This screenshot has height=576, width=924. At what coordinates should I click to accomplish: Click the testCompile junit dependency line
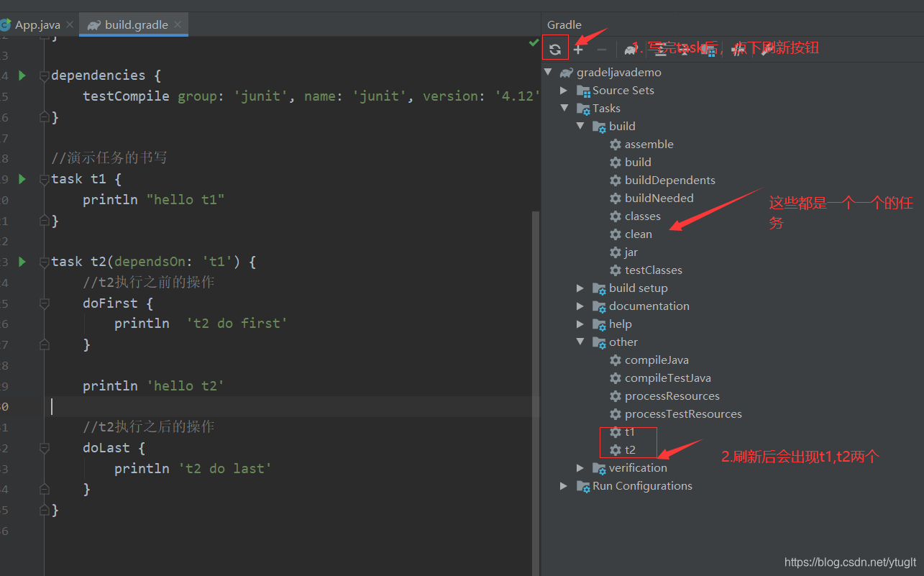pos(311,96)
